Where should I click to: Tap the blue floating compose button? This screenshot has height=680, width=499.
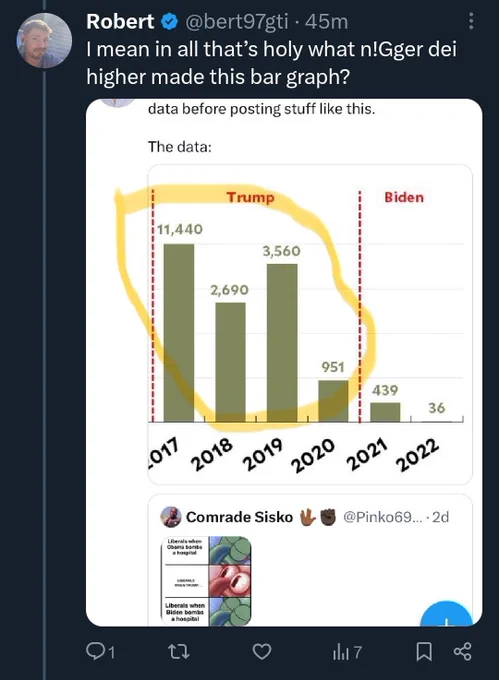coord(447,615)
